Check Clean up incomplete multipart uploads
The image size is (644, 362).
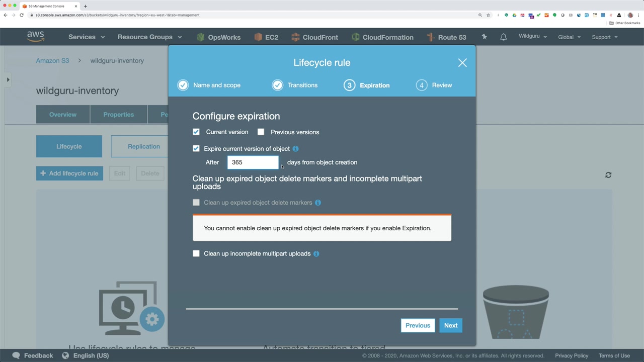(x=196, y=254)
